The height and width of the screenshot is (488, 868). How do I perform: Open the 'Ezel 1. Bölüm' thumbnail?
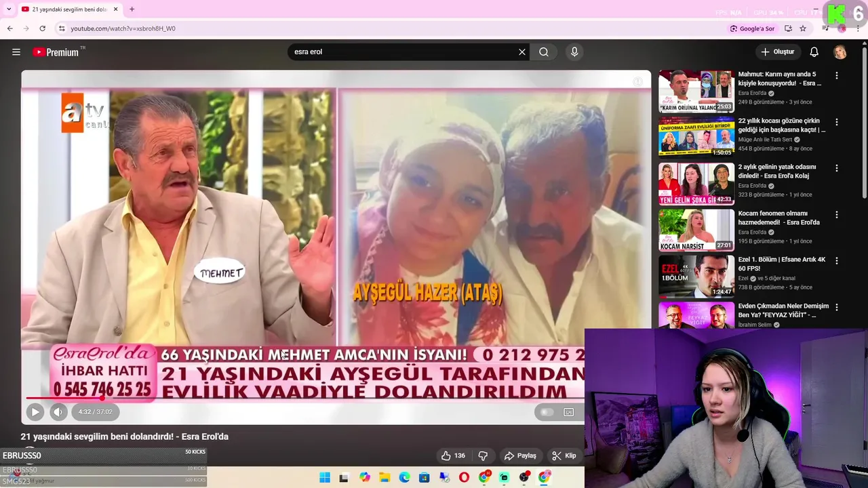pyautogui.click(x=696, y=276)
